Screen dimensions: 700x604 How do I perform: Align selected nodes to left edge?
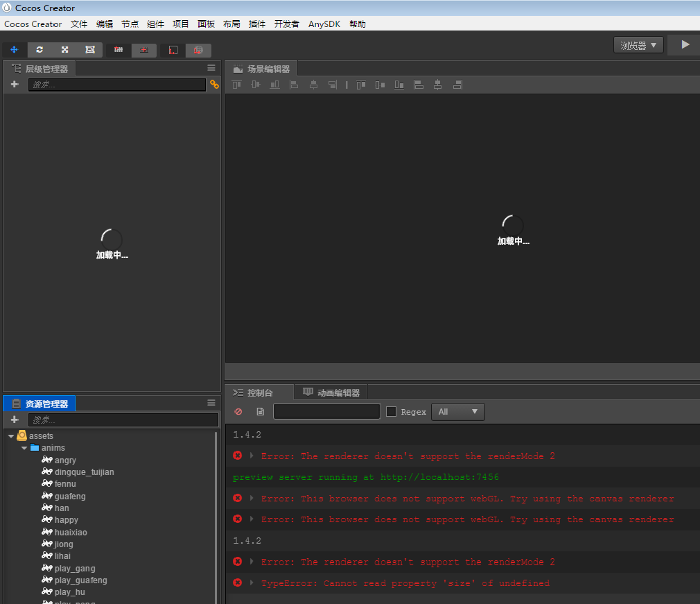point(294,85)
